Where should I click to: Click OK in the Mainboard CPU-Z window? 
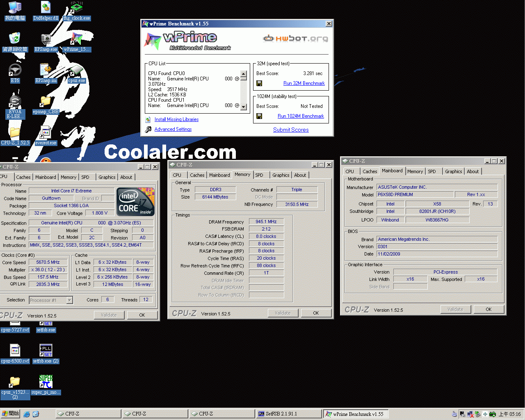[488, 309]
